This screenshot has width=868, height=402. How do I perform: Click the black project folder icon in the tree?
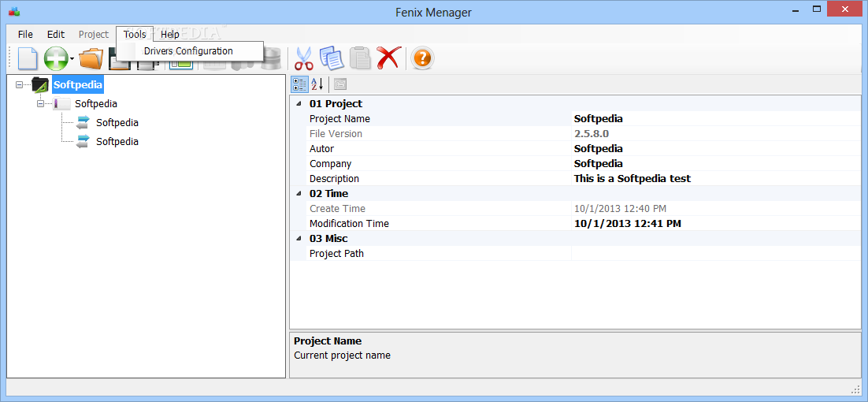pyautogui.click(x=40, y=84)
